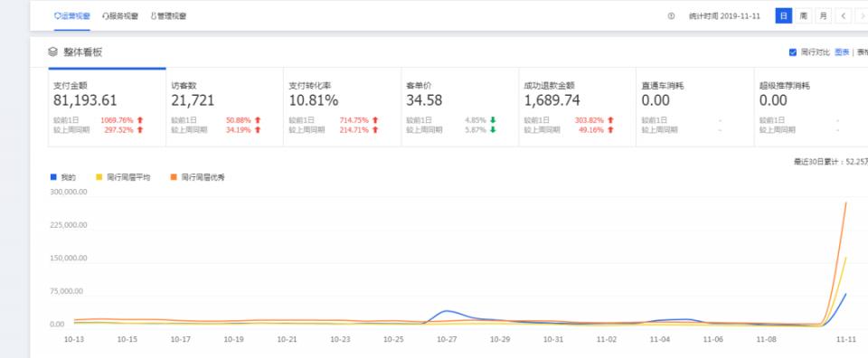This screenshot has width=868, height=358.
Task: Click the 714.75% conversion change value
Action: (x=354, y=120)
